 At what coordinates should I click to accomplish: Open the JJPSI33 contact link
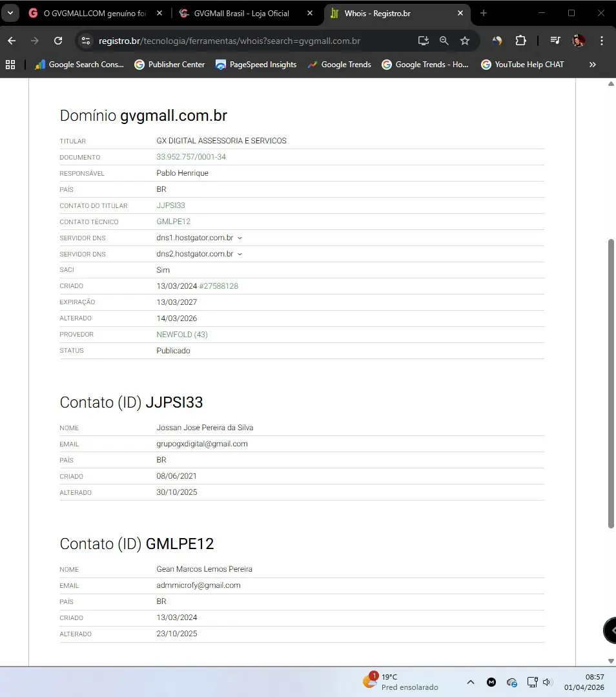tap(170, 205)
